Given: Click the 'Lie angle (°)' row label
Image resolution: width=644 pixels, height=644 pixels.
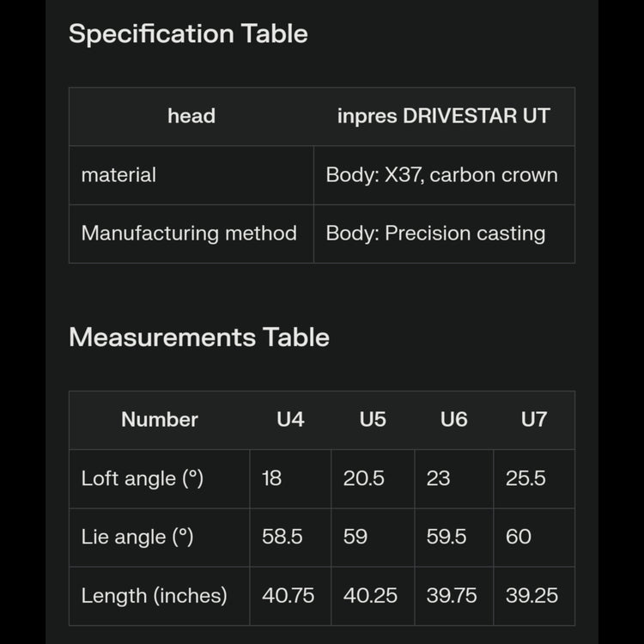Looking at the screenshot, I should (137, 537).
